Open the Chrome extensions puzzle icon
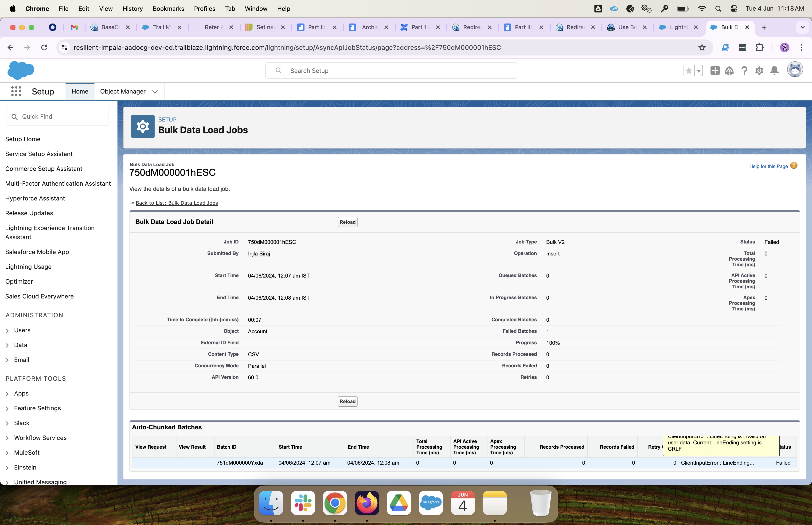Screen dimensions: 812x525 [x=760, y=47]
